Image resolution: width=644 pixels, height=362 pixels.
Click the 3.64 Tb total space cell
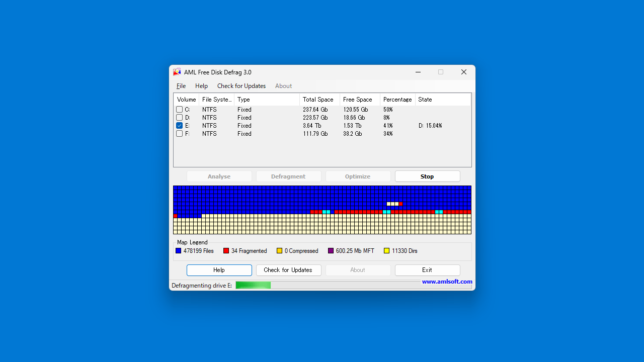[x=312, y=126]
